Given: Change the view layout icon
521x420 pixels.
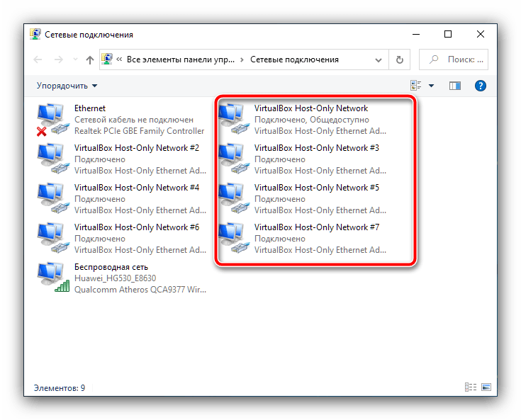Looking at the screenshot, I should 416,86.
